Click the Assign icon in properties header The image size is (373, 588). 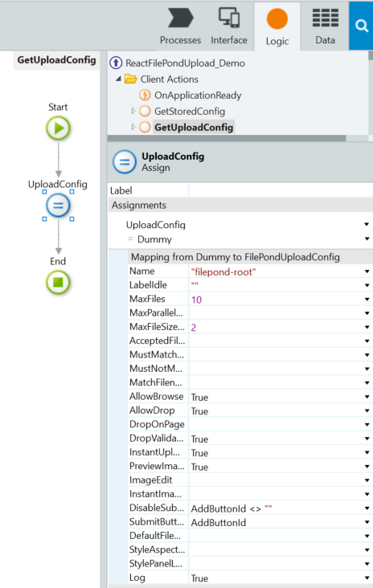[125, 162]
